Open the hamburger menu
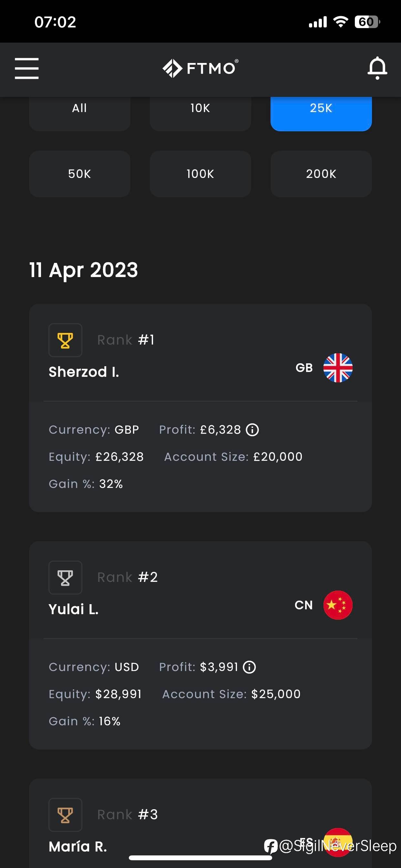 coord(26,68)
